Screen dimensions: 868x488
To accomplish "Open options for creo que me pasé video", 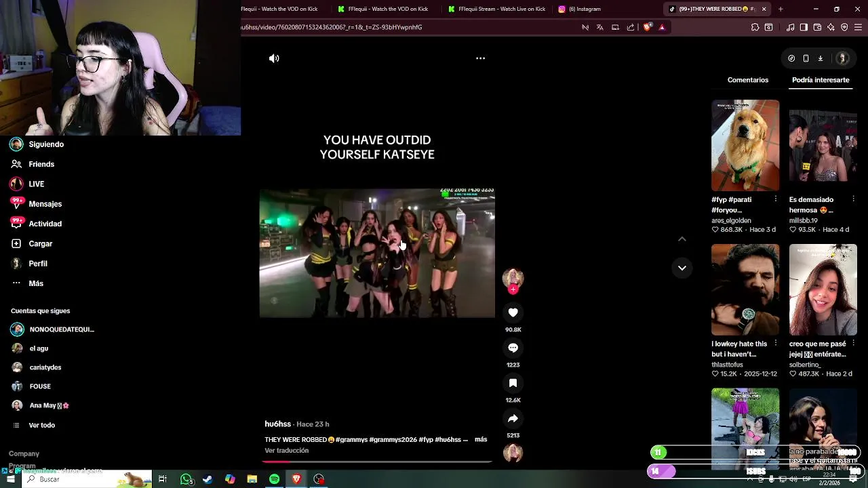I will 853,344.
